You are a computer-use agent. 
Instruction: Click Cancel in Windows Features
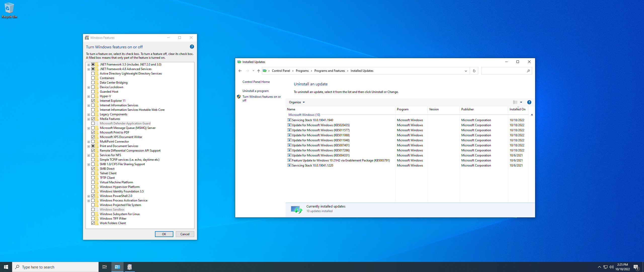point(185,234)
